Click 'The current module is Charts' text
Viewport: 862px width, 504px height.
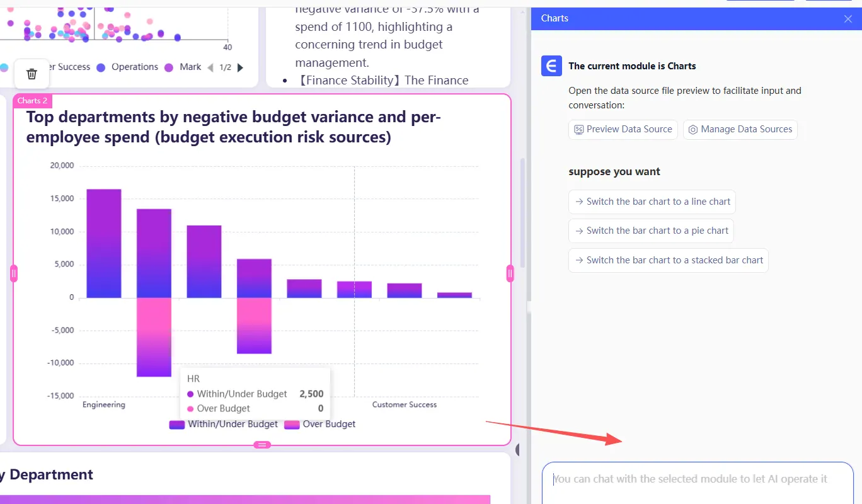pyautogui.click(x=632, y=66)
